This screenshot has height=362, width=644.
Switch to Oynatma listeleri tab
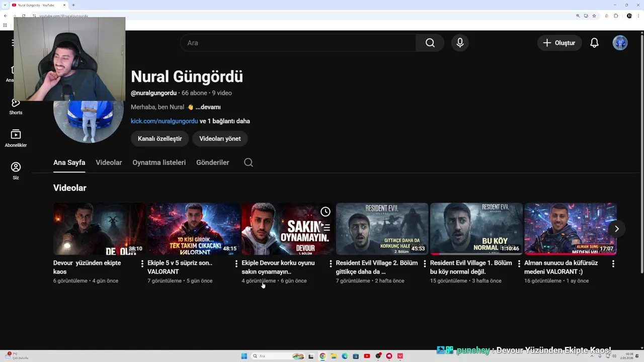click(159, 162)
